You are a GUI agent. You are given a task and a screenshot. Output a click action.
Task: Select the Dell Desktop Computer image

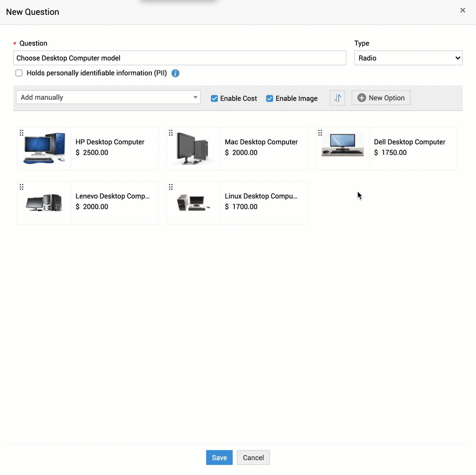(343, 145)
